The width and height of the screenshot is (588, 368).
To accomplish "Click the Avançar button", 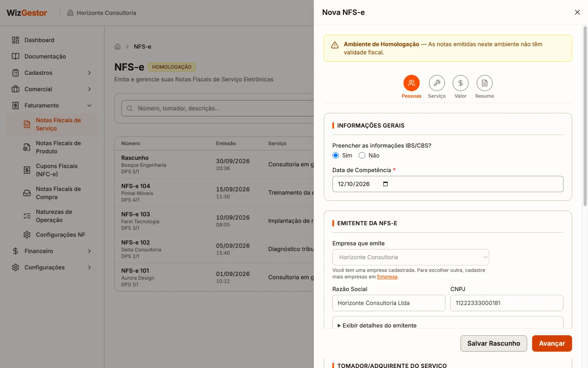I will tap(552, 343).
